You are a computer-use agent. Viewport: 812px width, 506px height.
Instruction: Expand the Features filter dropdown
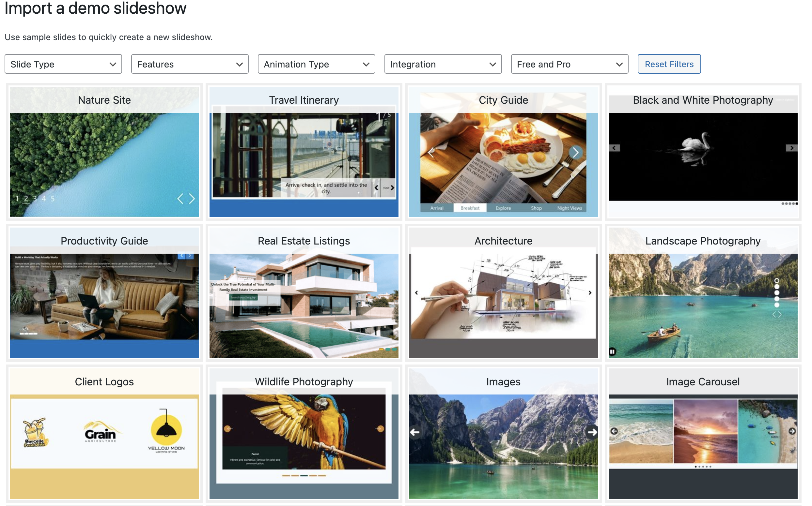[x=190, y=64]
